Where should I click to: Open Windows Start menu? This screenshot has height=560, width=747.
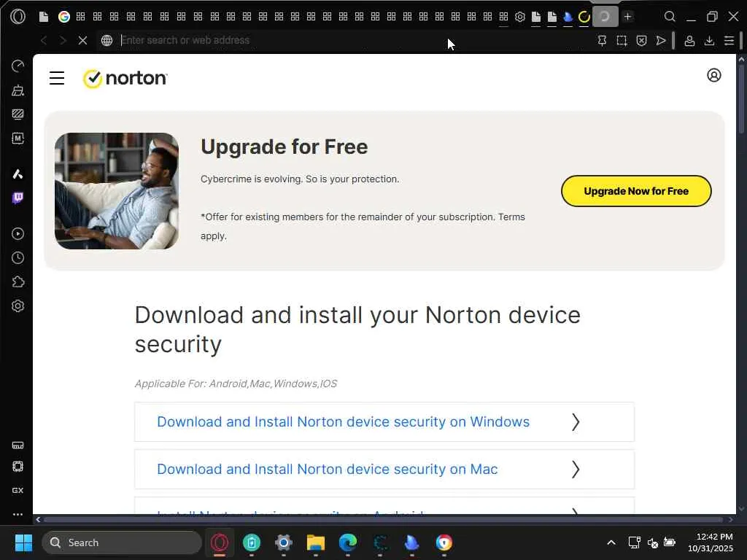(23, 542)
